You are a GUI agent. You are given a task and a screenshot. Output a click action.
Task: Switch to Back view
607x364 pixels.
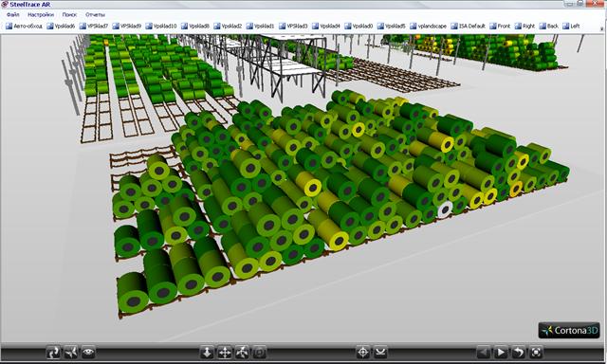(x=548, y=26)
